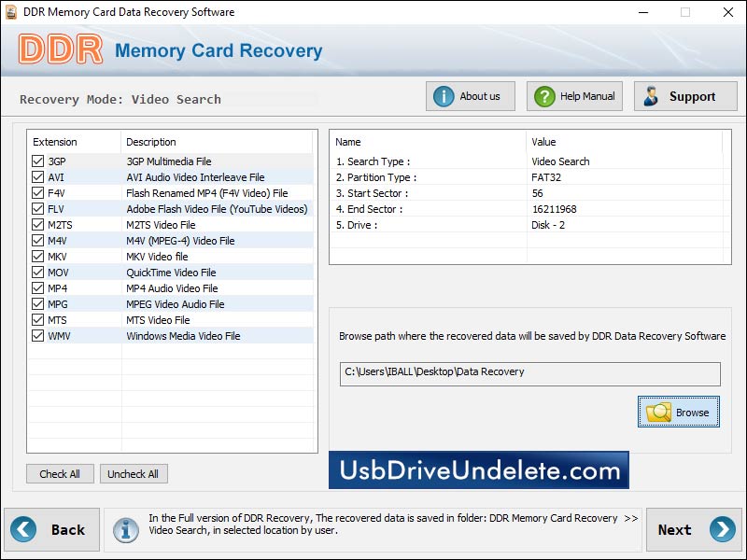Select 'QuickTime Video File' description

(x=171, y=273)
